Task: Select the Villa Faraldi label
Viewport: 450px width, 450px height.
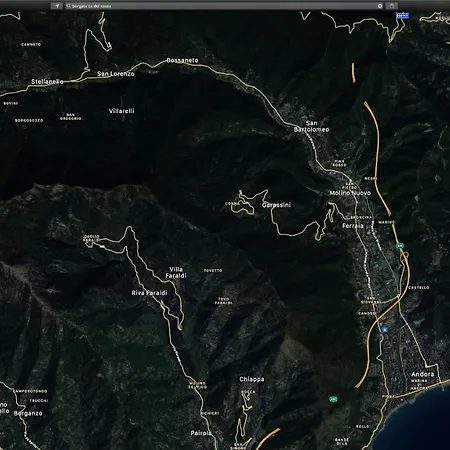Action: (176, 272)
